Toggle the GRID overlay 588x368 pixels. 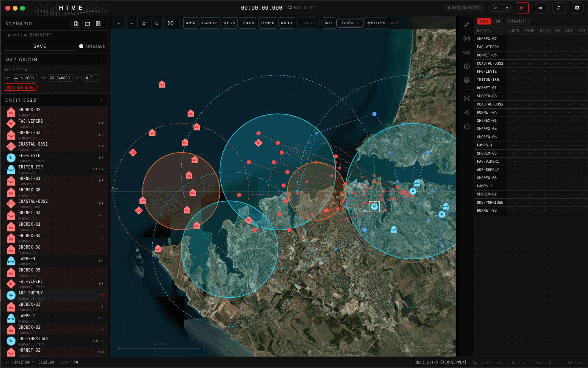point(191,23)
